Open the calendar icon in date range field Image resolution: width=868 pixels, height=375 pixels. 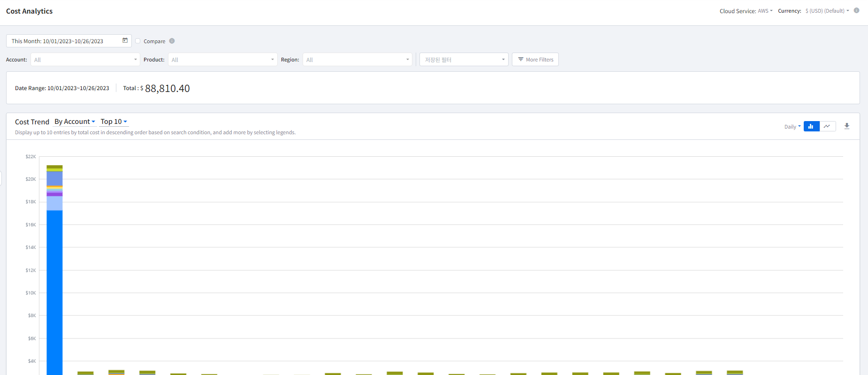[125, 41]
